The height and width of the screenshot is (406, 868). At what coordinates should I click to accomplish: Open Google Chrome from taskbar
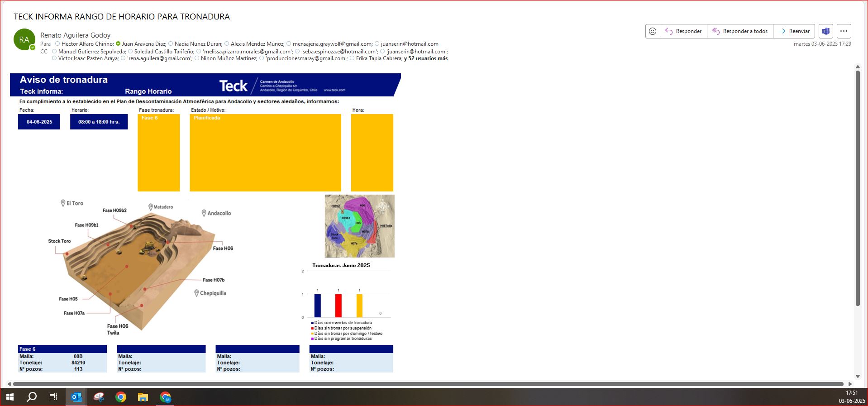pos(121,397)
